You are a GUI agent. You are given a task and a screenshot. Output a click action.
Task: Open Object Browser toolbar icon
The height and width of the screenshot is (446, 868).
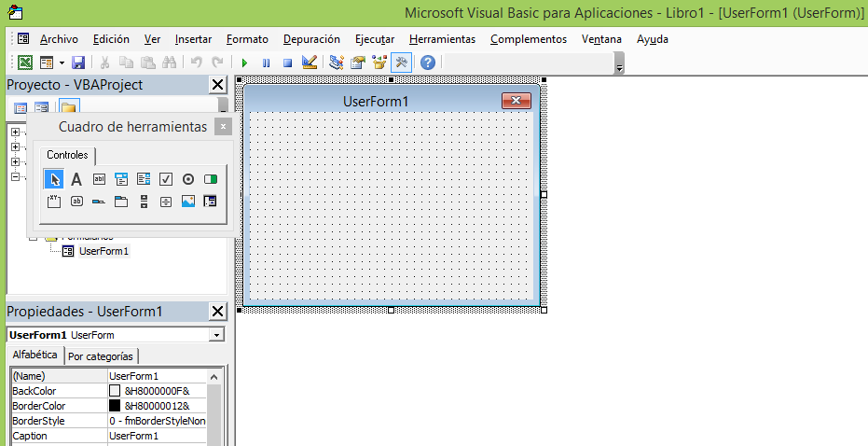[379, 63]
